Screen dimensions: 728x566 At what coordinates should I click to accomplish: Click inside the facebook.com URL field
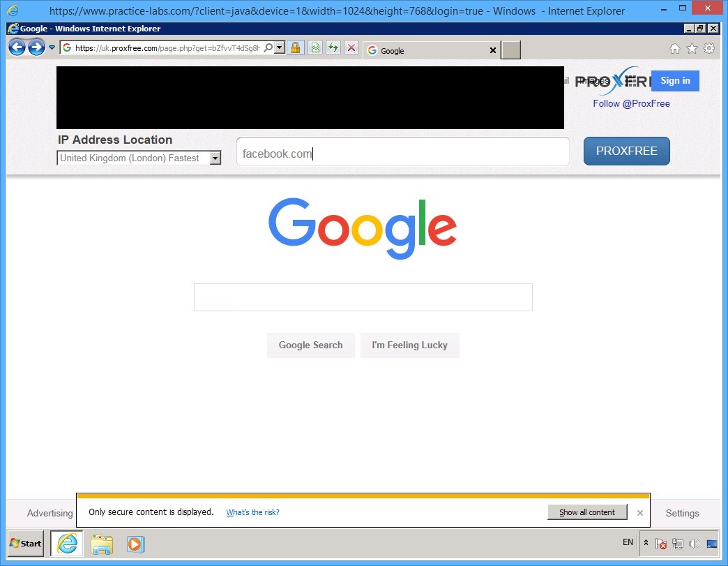pos(402,152)
